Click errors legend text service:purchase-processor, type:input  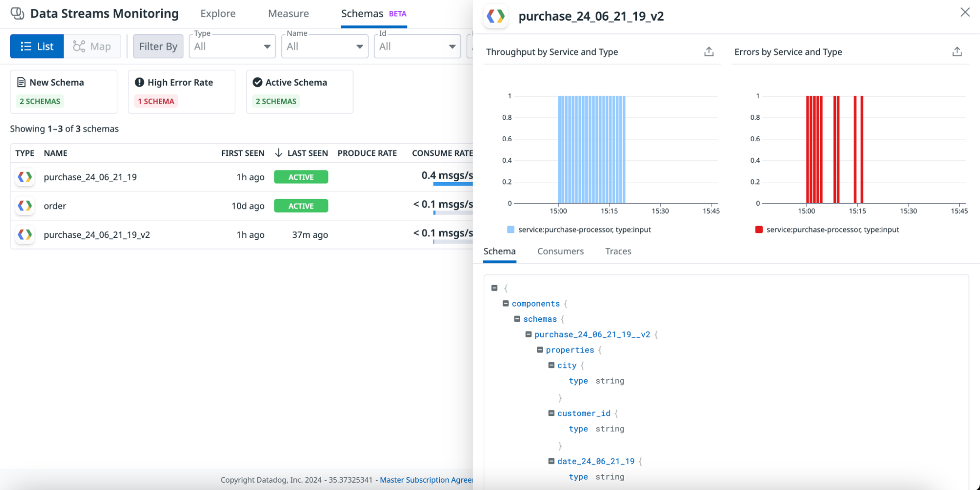pos(832,230)
